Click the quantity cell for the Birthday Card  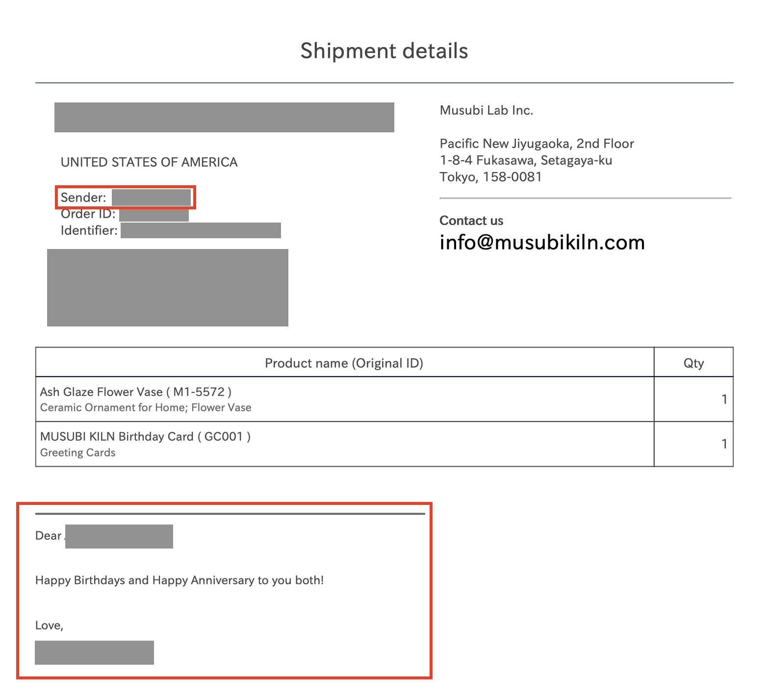[x=693, y=444]
